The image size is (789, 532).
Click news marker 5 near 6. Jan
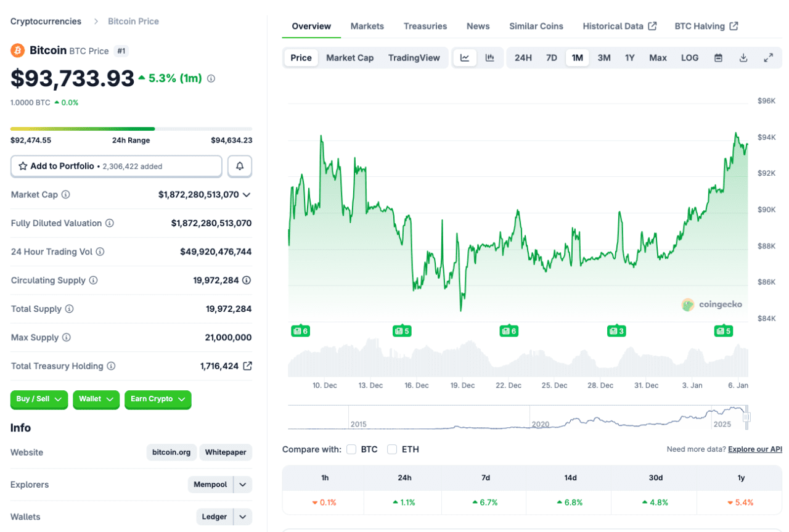click(724, 331)
